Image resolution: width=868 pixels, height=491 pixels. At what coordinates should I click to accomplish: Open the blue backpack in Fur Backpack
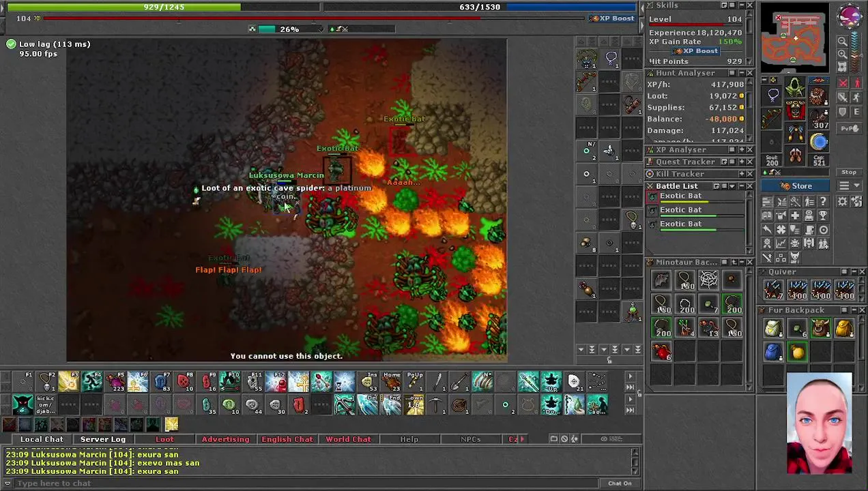point(773,352)
